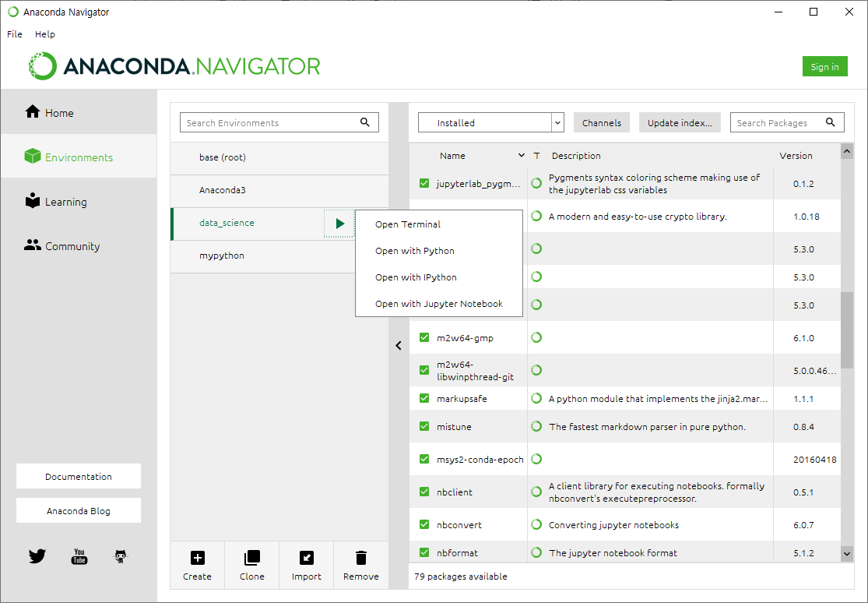Click the Anaconda Navigator logo
This screenshot has width=868, height=603.
tap(174, 66)
